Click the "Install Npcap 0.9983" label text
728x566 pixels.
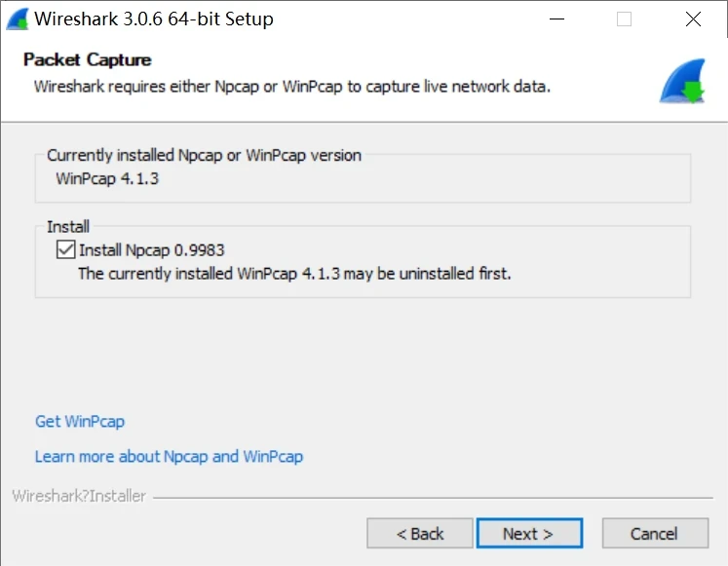(152, 250)
